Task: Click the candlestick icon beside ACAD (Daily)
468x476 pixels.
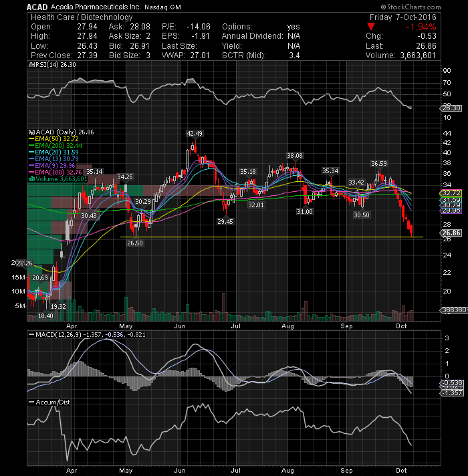Action: coord(31,132)
